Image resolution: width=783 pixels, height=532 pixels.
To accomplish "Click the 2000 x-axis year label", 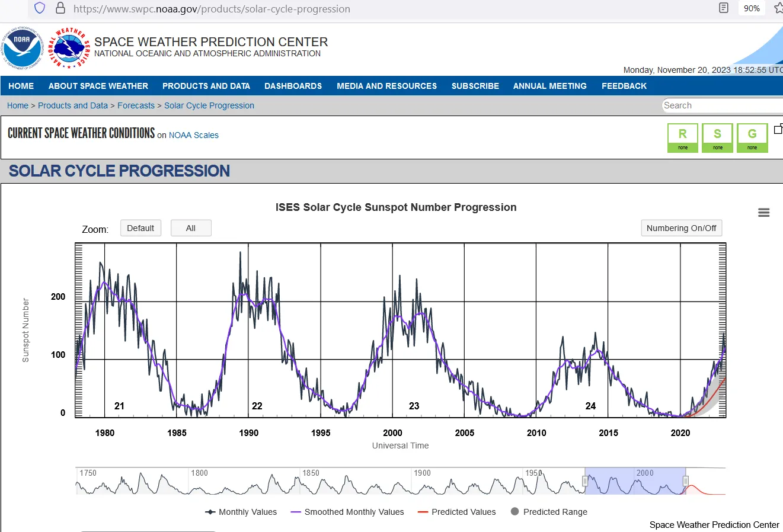I will click(392, 433).
